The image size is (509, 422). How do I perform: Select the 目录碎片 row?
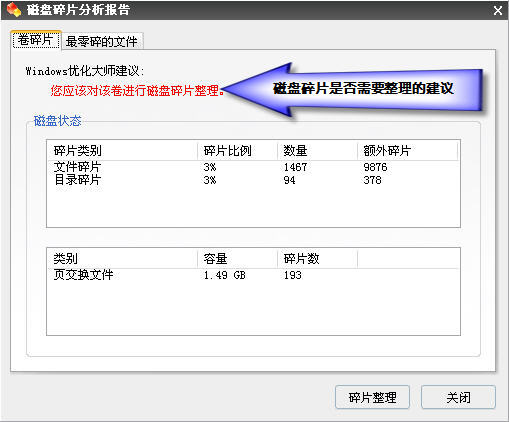(253, 180)
